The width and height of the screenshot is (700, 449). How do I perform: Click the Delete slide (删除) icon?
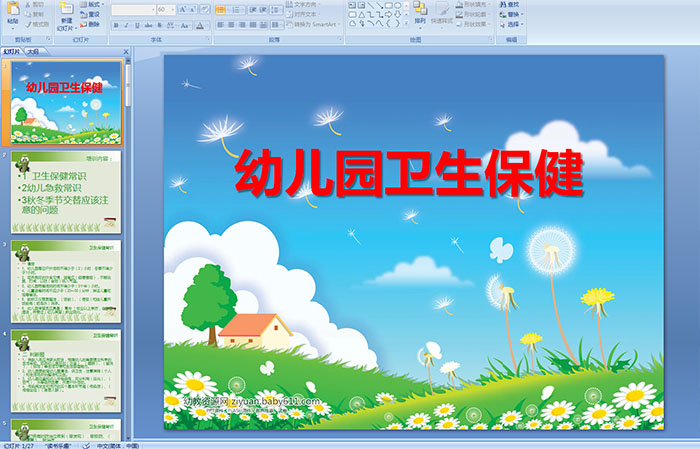[x=83, y=24]
